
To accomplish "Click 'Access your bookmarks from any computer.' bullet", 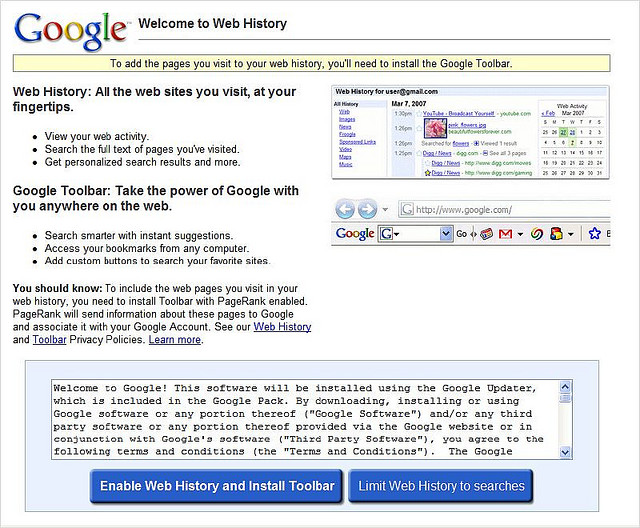I will [x=147, y=248].
